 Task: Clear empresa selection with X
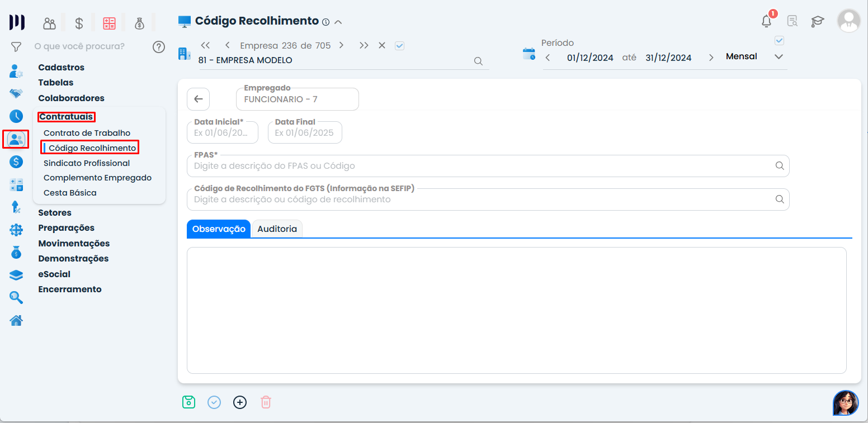point(382,45)
